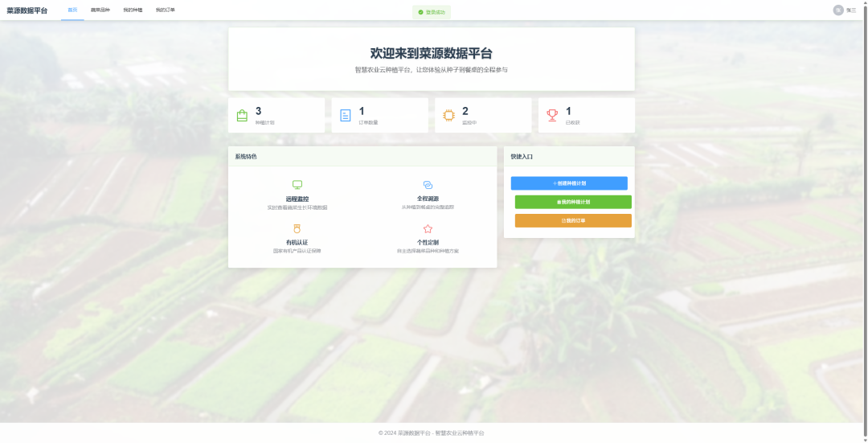
Task: Open the green 我的种植计划 button
Action: coord(573,202)
